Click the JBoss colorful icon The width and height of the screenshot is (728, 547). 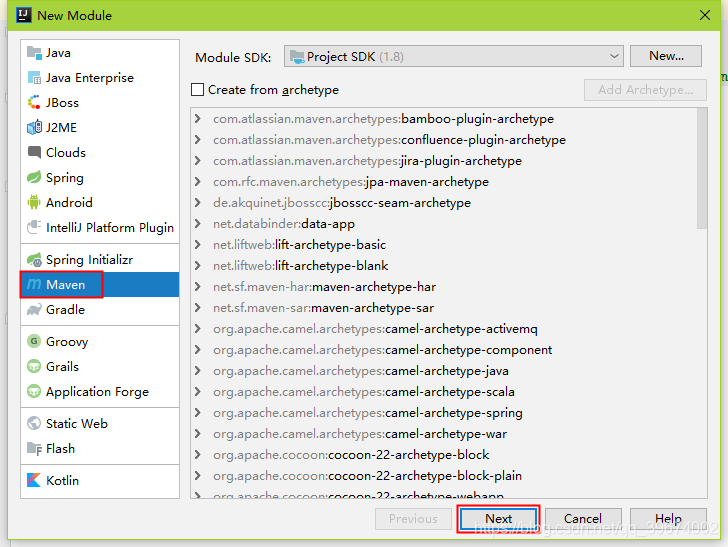coord(34,102)
